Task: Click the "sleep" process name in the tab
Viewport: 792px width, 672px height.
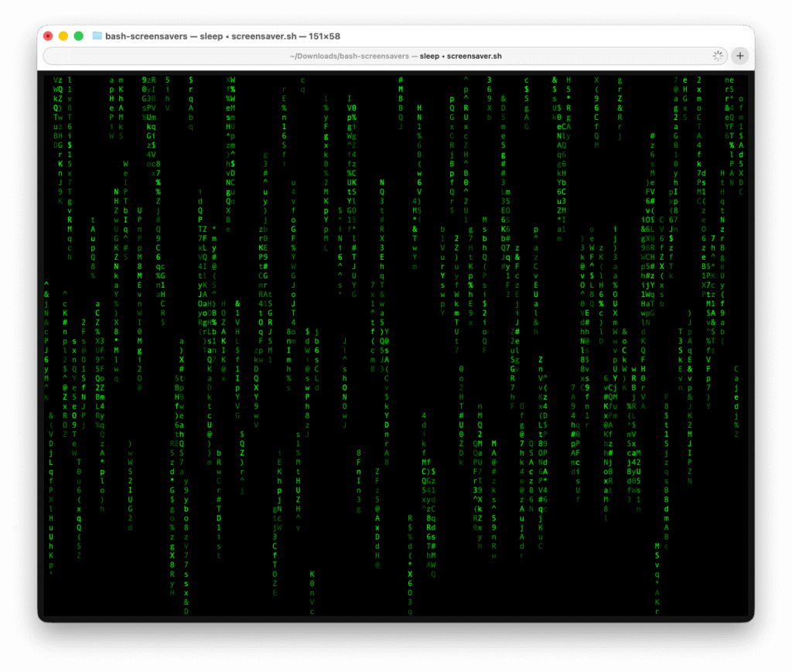Action: pos(429,56)
